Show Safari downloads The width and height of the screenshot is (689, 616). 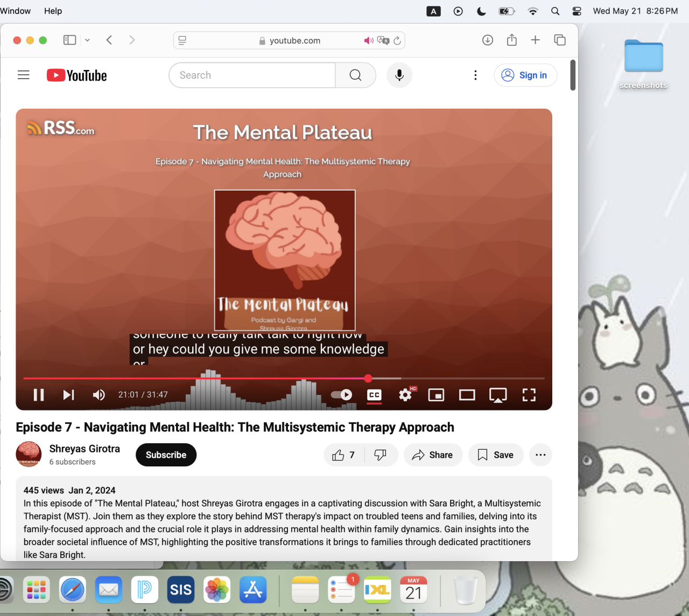click(x=488, y=40)
